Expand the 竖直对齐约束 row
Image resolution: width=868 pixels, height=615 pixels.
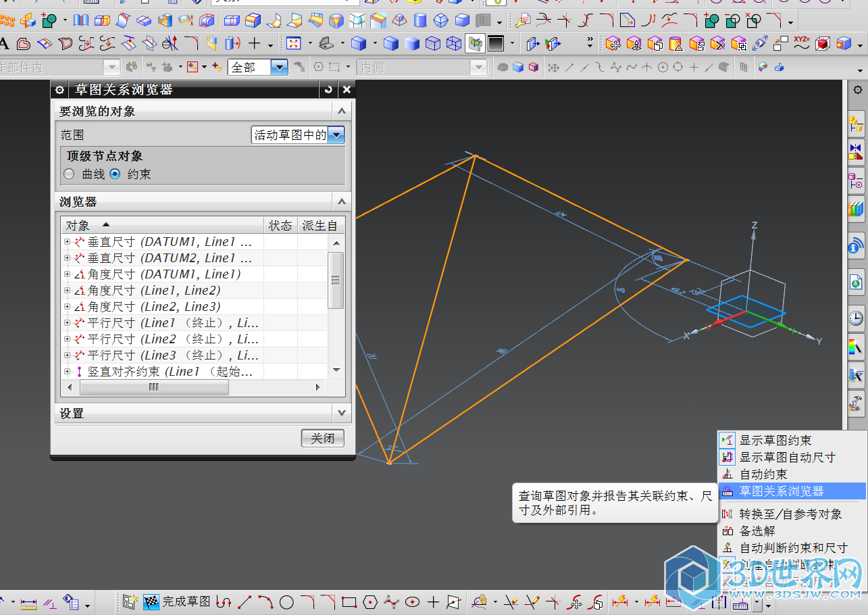[x=67, y=372]
